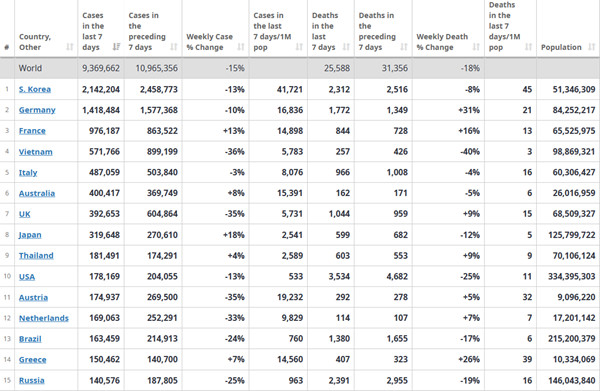Sort table by Population icon
This screenshot has height=391, width=600.
[x=592, y=47]
